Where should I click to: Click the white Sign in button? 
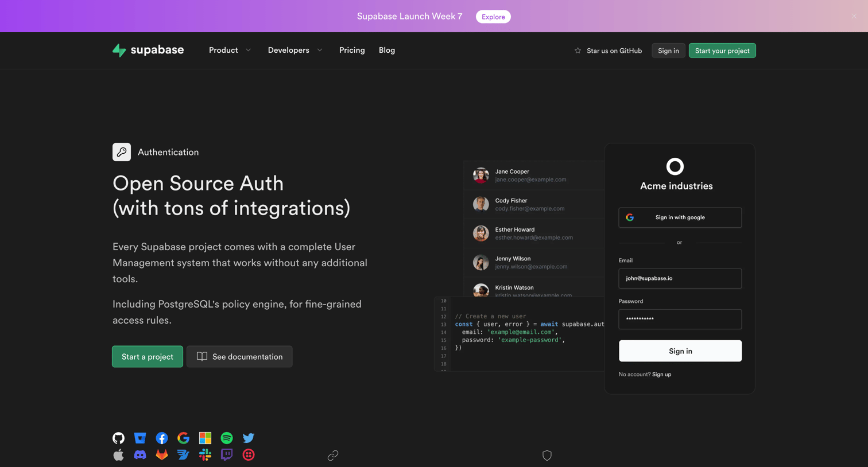680,351
